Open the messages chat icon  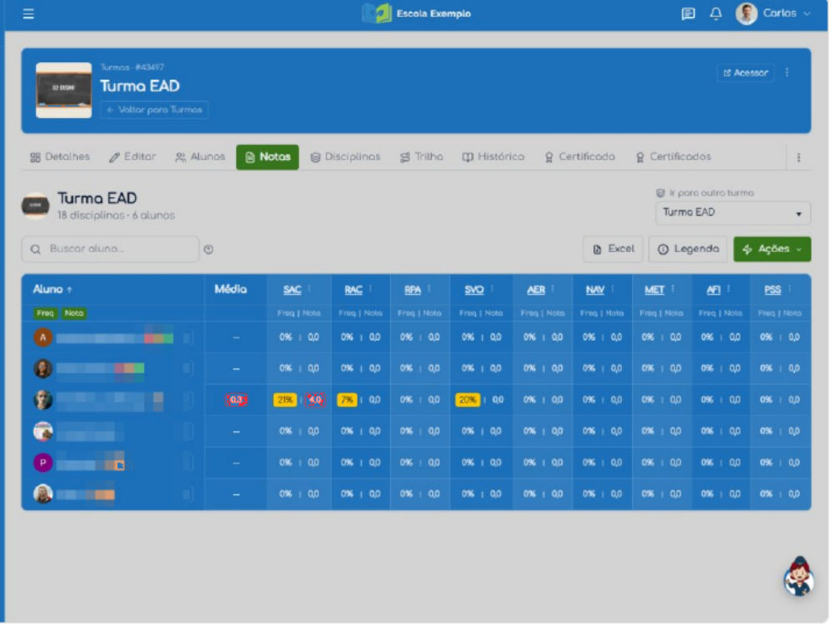(688, 14)
